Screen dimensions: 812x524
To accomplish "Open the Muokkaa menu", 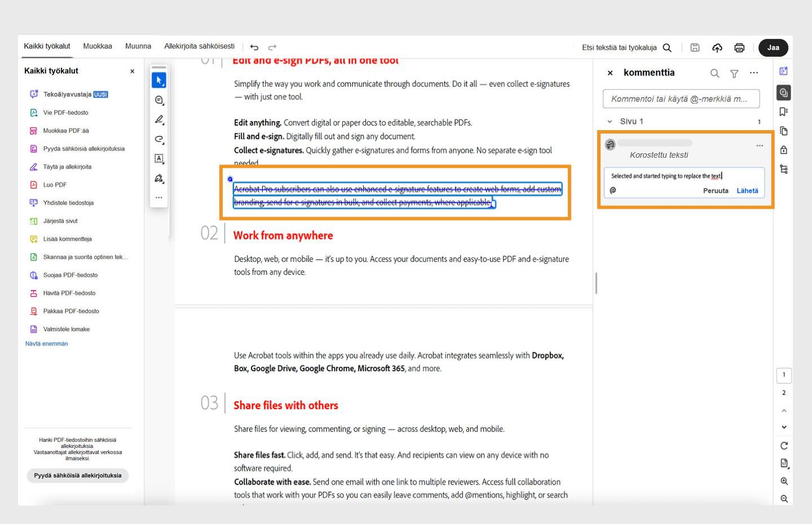I will 98,46.
